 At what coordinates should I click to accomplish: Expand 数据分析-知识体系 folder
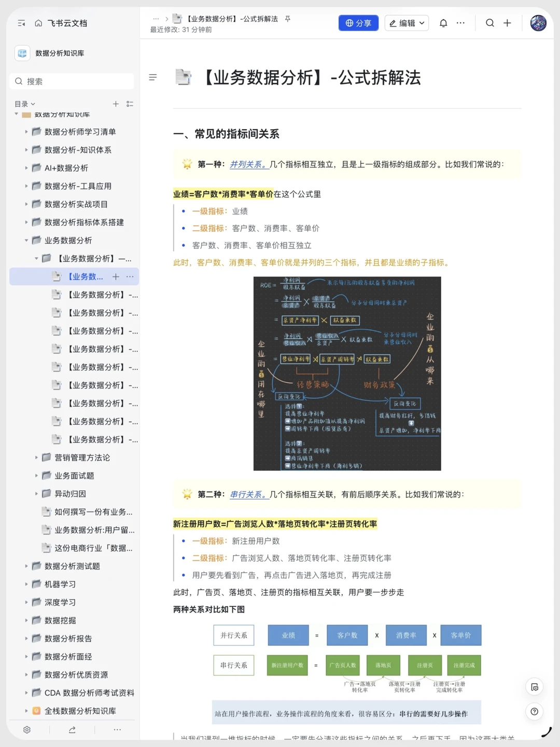(26, 150)
